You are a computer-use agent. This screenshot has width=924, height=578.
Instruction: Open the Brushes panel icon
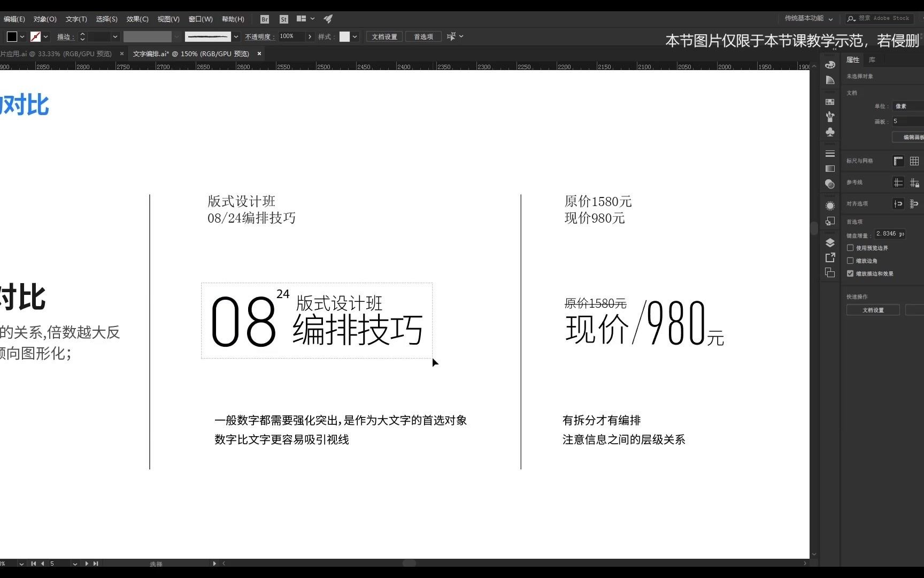830,117
